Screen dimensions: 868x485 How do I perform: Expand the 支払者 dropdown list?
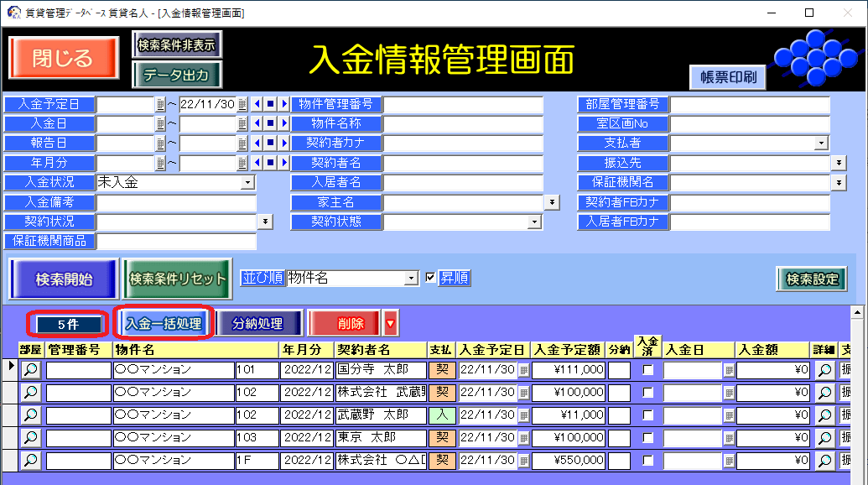click(x=821, y=143)
